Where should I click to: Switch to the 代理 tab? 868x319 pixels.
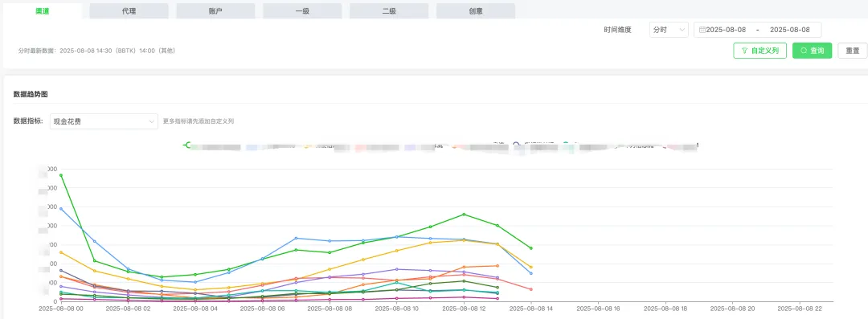tap(129, 11)
